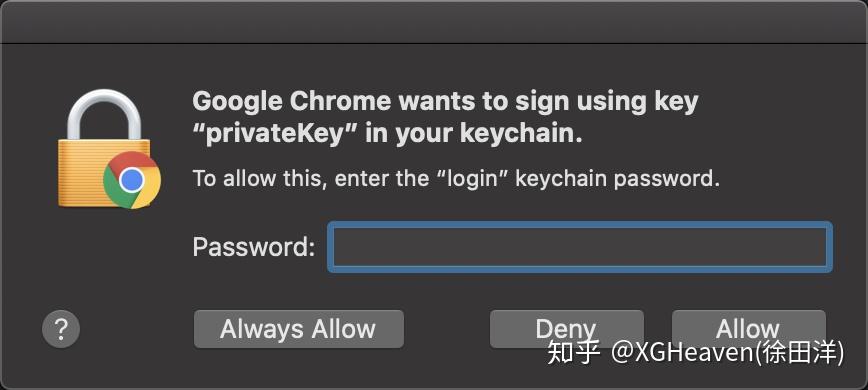Click the Chrome logo badge on padlock

[132, 180]
